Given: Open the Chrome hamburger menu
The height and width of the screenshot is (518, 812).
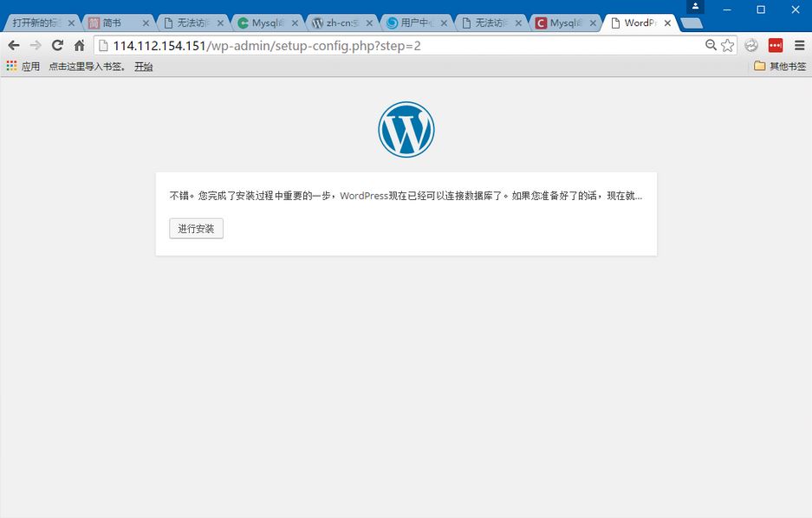Looking at the screenshot, I should pos(800,46).
